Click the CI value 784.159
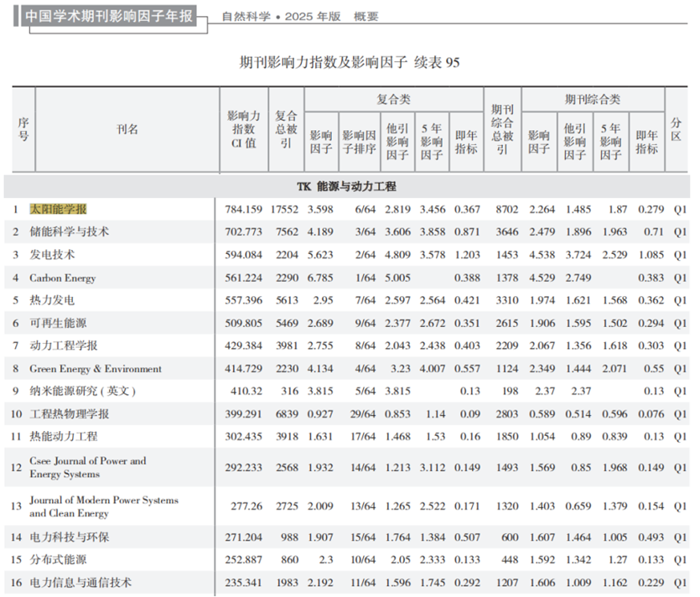Viewport: 700px width, 597px height. [244, 209]
